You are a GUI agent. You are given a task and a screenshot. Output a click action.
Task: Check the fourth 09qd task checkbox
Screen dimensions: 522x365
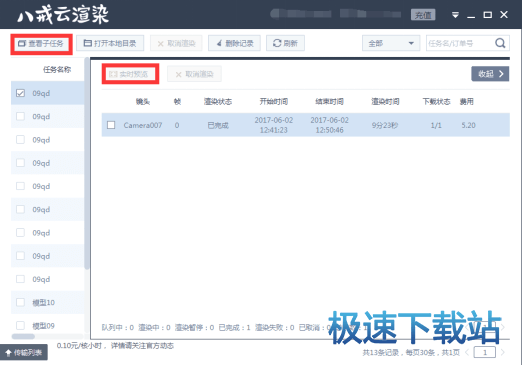[x=20, y=163]
